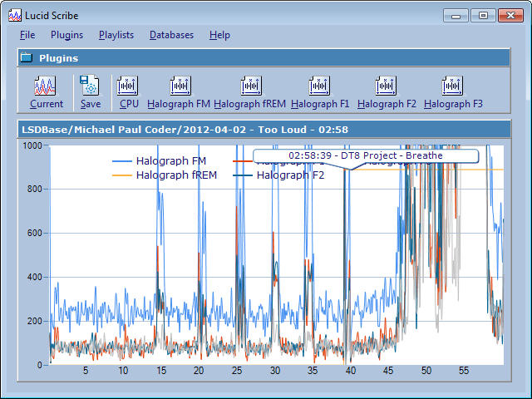Click the LSDBase graph title header
This screenshot has height=399, width=532.
[x=183, y=130]
